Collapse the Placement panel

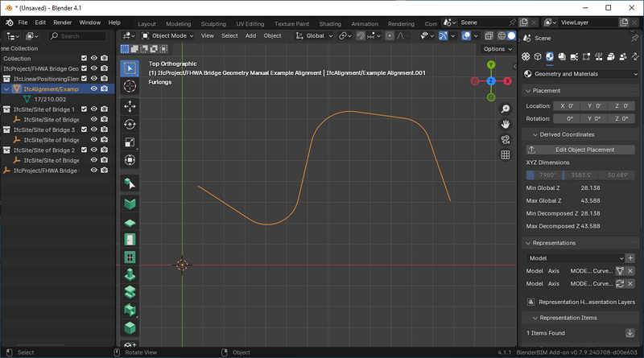pos(528,91)
